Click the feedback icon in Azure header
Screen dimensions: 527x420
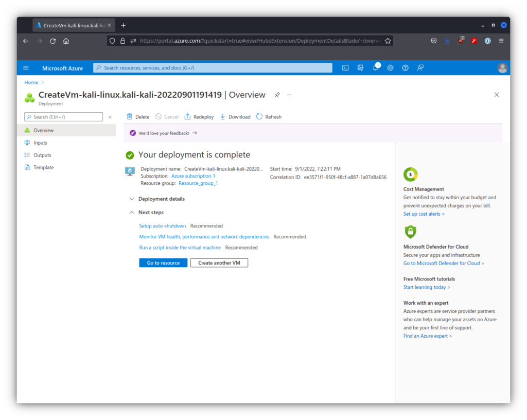pos(420,68)
